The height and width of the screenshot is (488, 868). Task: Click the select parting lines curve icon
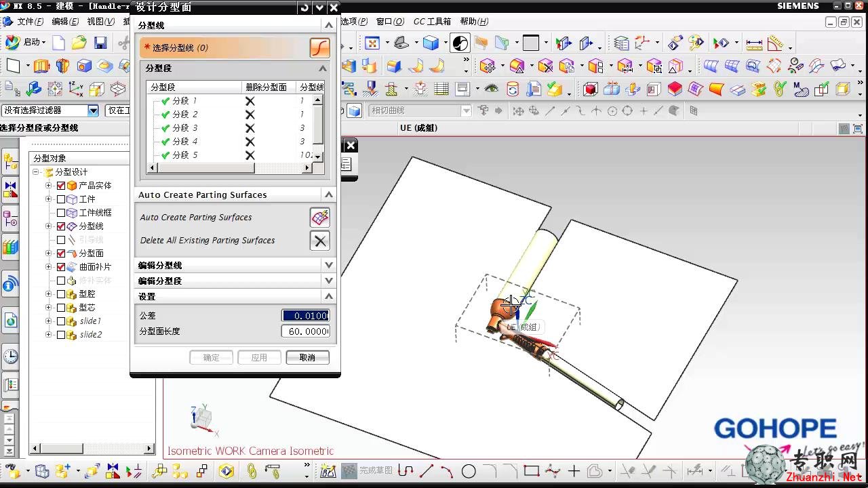319,47
